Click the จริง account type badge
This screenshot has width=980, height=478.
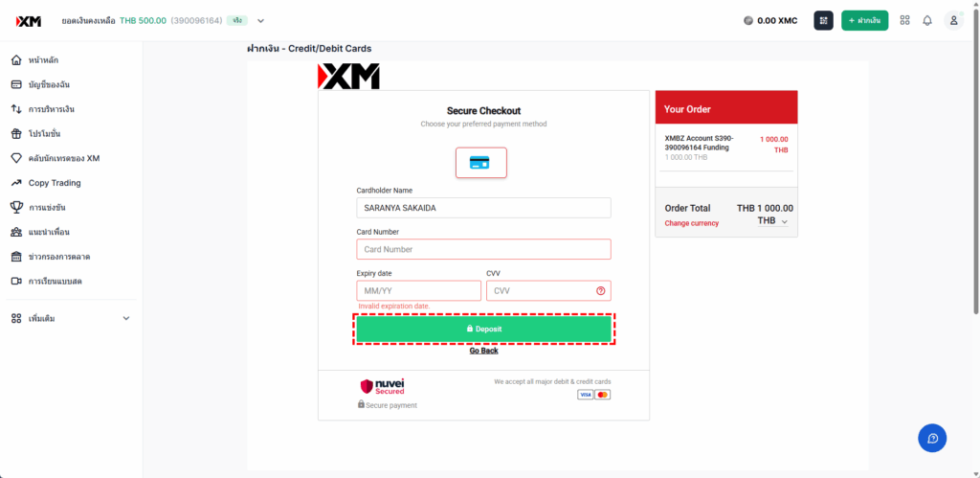click(237, 21)
